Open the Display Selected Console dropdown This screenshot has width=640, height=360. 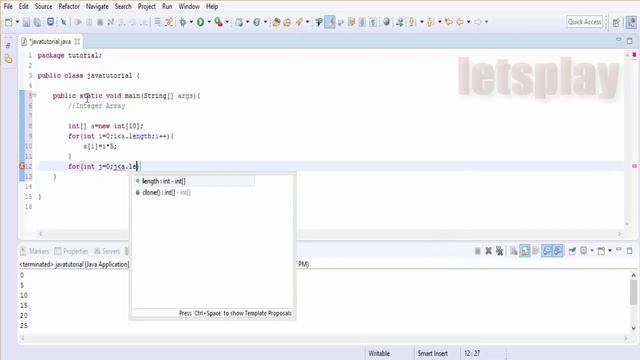591,251
